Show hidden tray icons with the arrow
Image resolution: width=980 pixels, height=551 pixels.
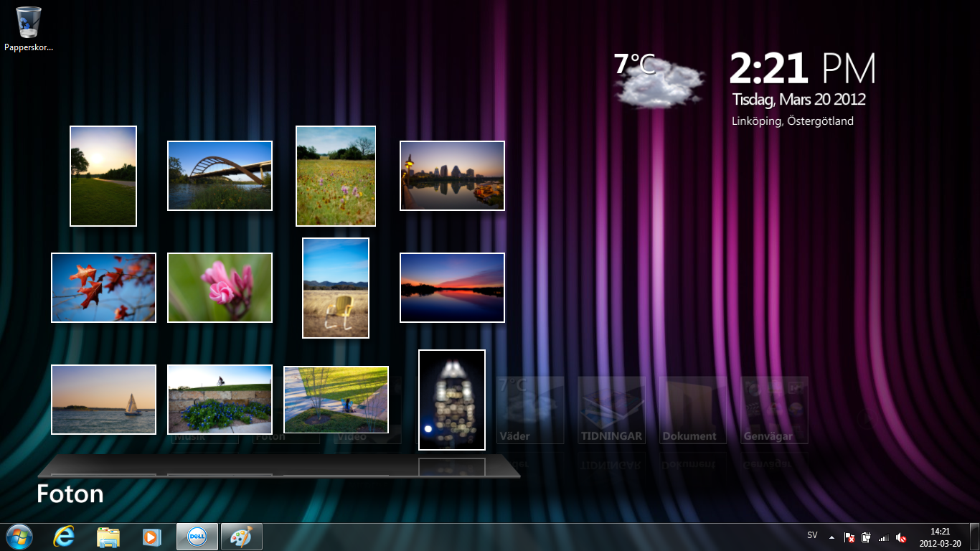tap(831, 537)
